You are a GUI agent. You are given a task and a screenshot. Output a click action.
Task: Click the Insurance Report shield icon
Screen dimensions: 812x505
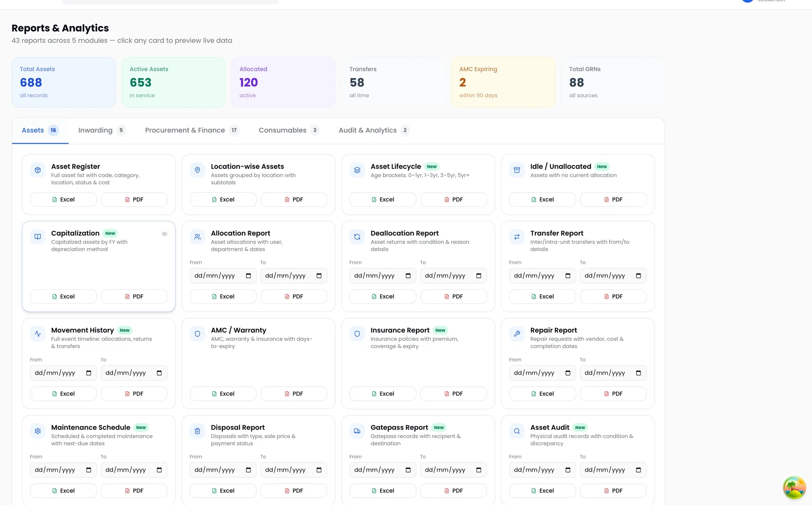click(x=357, y=334)
